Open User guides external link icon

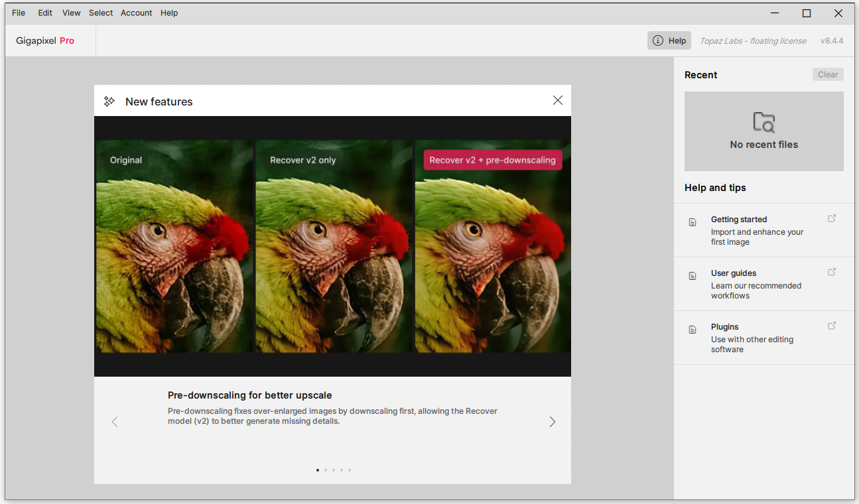pos(832,272)
